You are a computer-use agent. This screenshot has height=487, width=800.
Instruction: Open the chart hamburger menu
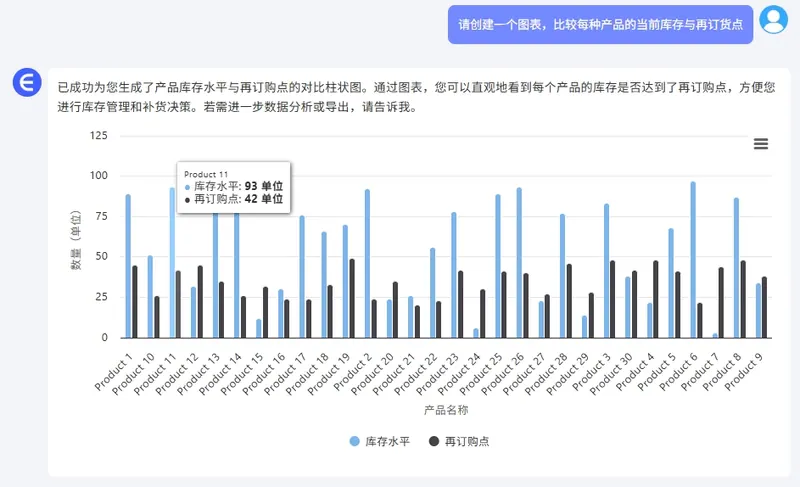tap(761, 144)
